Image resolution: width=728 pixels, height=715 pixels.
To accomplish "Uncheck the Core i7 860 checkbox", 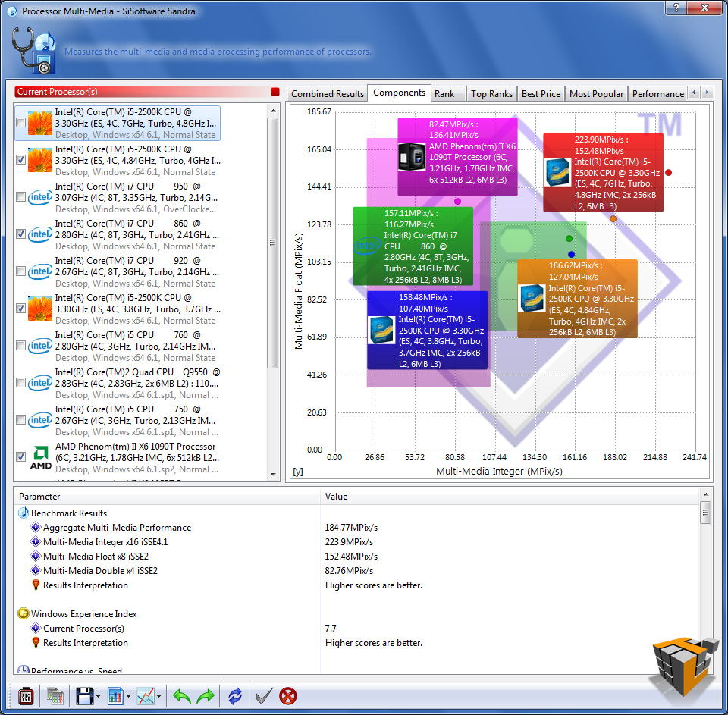I will click(x=20, y=234).
